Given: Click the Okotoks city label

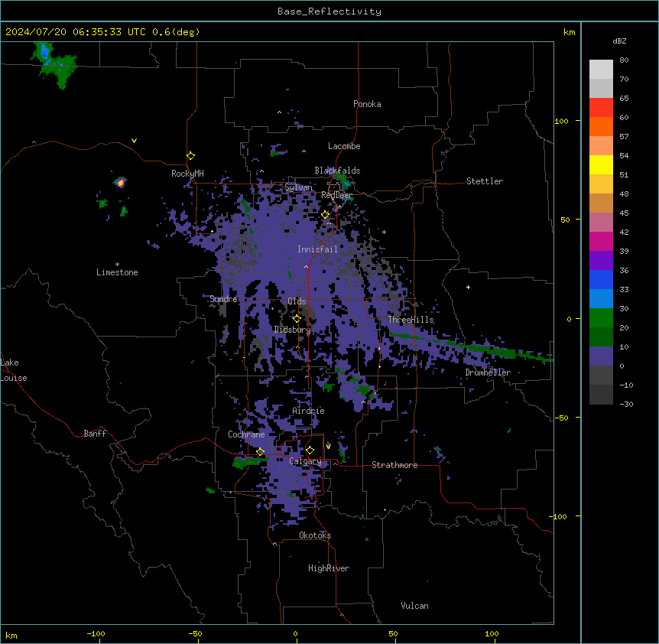Looking at the screenshot, I should (315, 535).
